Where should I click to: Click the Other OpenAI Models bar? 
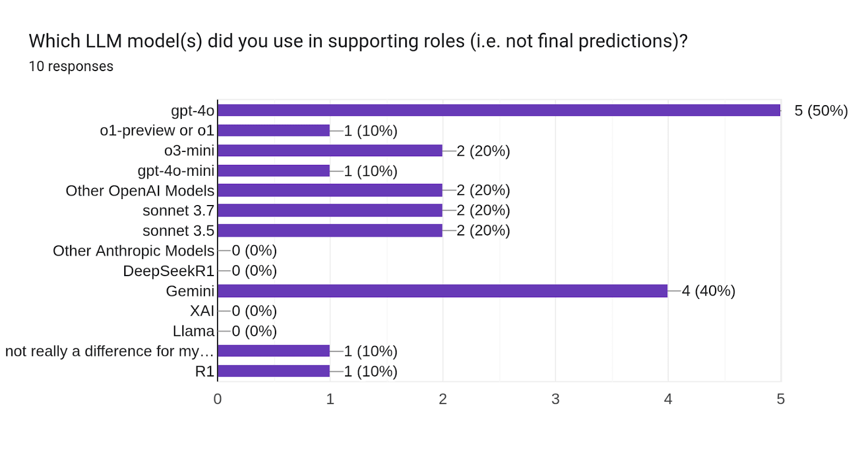pyautogui.click(x=330, y=190)
